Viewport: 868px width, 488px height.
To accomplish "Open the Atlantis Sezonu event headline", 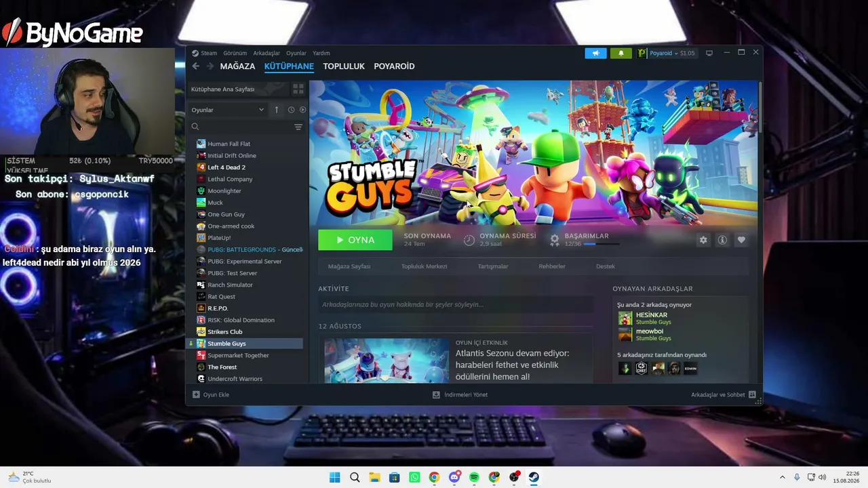I will (x=513, y=365).
